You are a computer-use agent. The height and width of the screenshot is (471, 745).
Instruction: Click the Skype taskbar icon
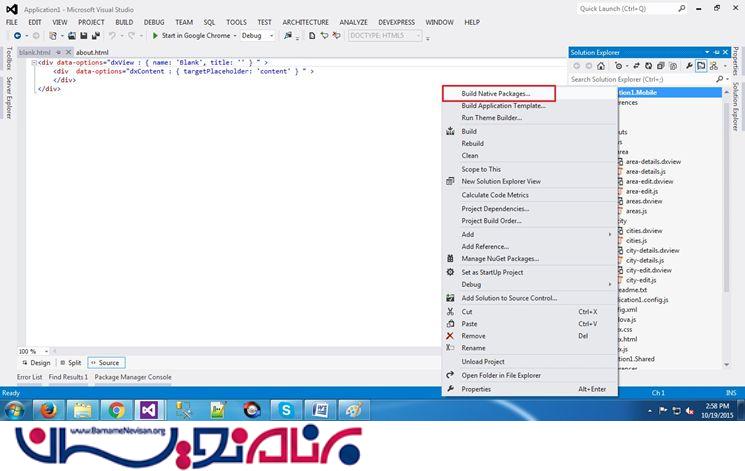click(286, 409)
